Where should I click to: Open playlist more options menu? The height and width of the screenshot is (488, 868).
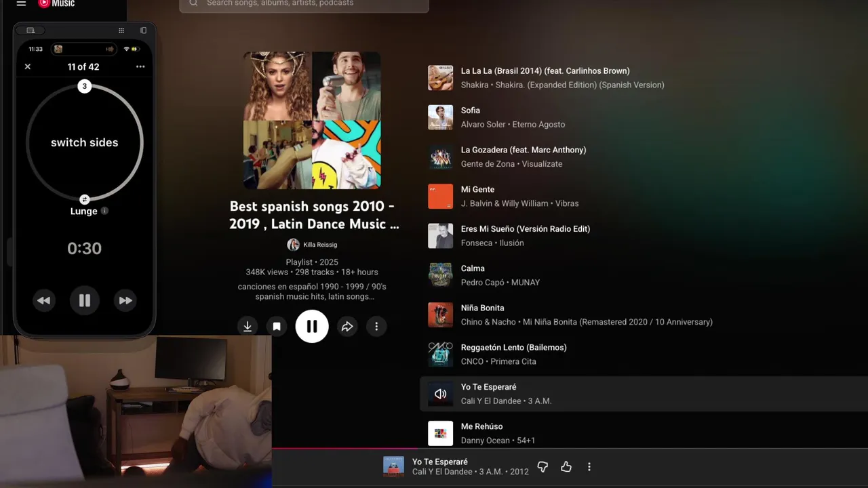[376, 327]
